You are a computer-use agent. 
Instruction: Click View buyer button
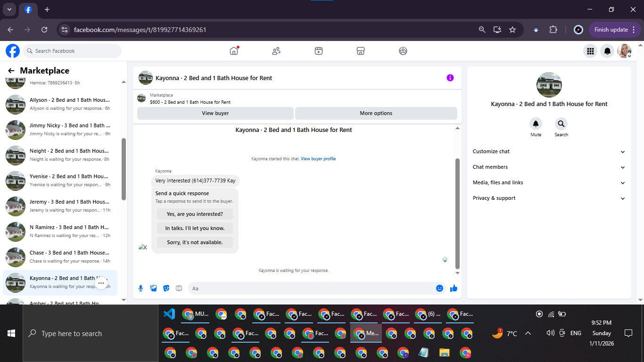point(215,113)
